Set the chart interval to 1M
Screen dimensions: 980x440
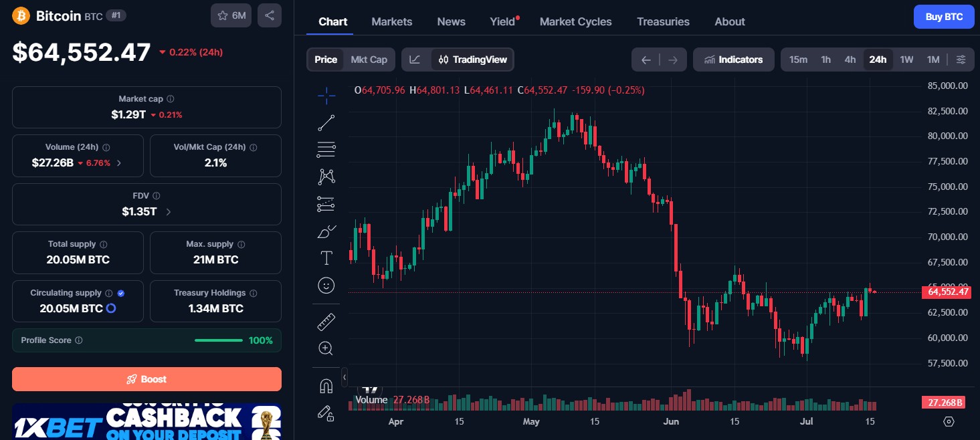[x=933, y=60]
